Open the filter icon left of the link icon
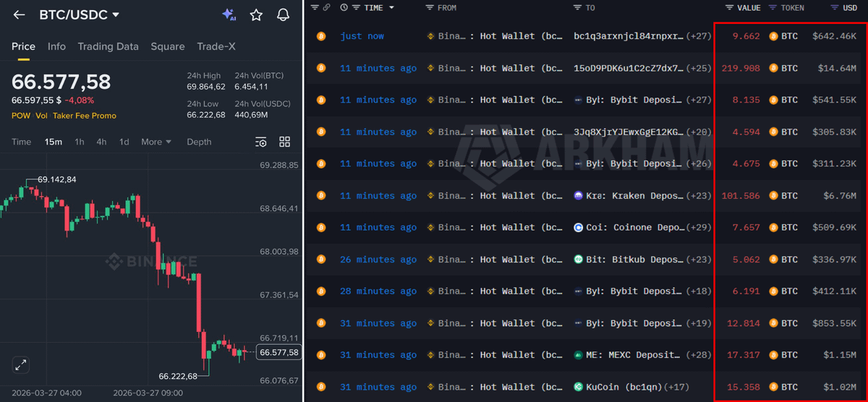Screen dimensions: 868x402 click(315, 7)
